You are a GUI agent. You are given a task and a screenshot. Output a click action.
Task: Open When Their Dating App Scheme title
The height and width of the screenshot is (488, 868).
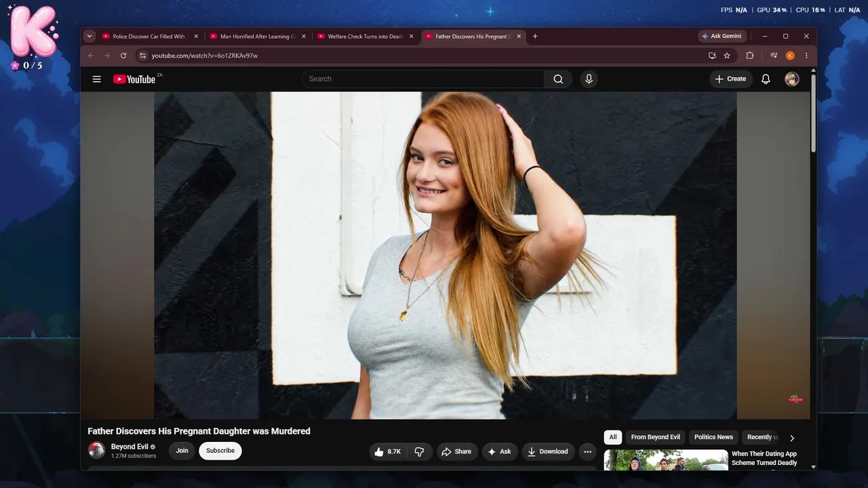coord(764,458)
